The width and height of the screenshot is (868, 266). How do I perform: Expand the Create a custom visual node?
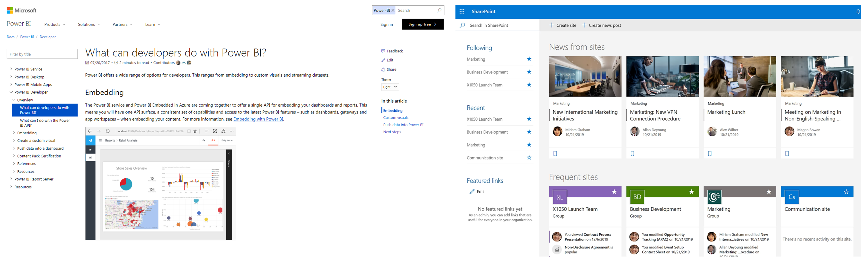(14, 141)
